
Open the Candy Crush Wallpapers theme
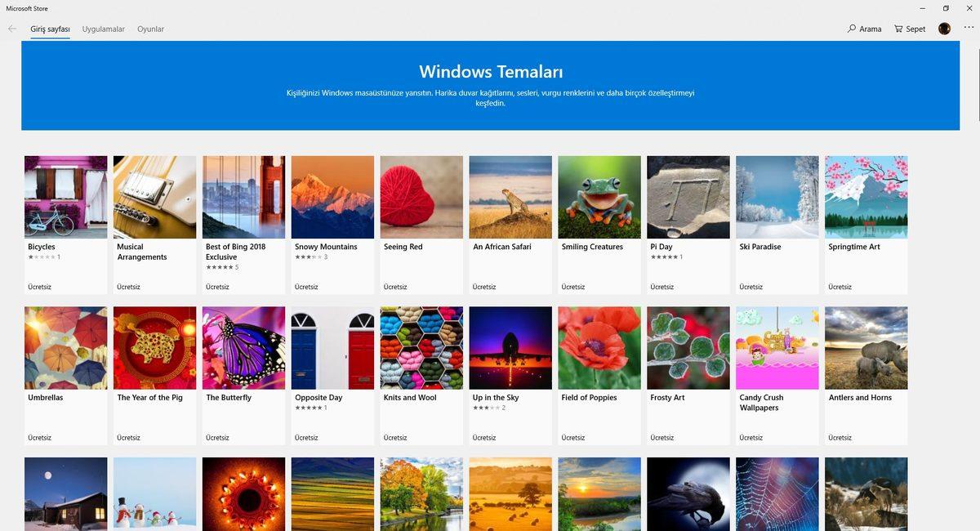(777, 347)
